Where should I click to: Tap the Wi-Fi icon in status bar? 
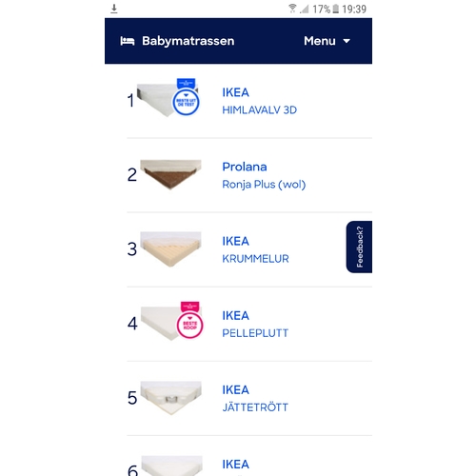tap(292, 9)
